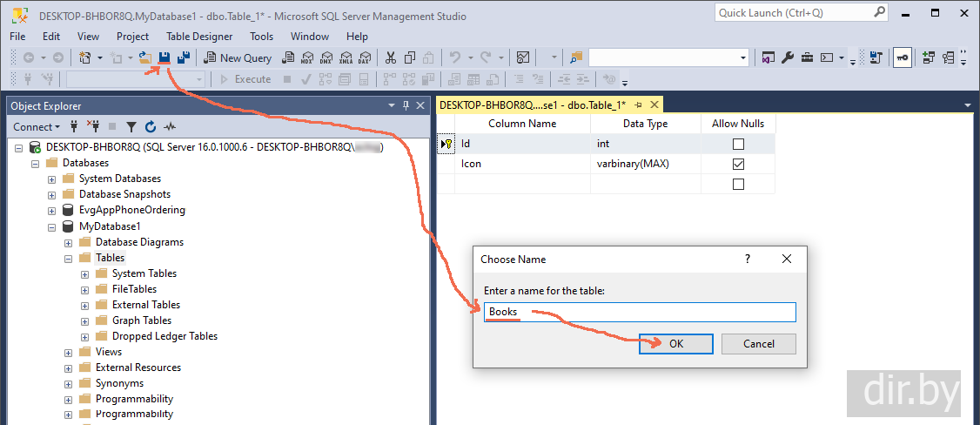Image resolution: width=980 pixels, height=425 pixels.
Task: Start a DAX query from toolbar
Action: click(x=365, y=57)
